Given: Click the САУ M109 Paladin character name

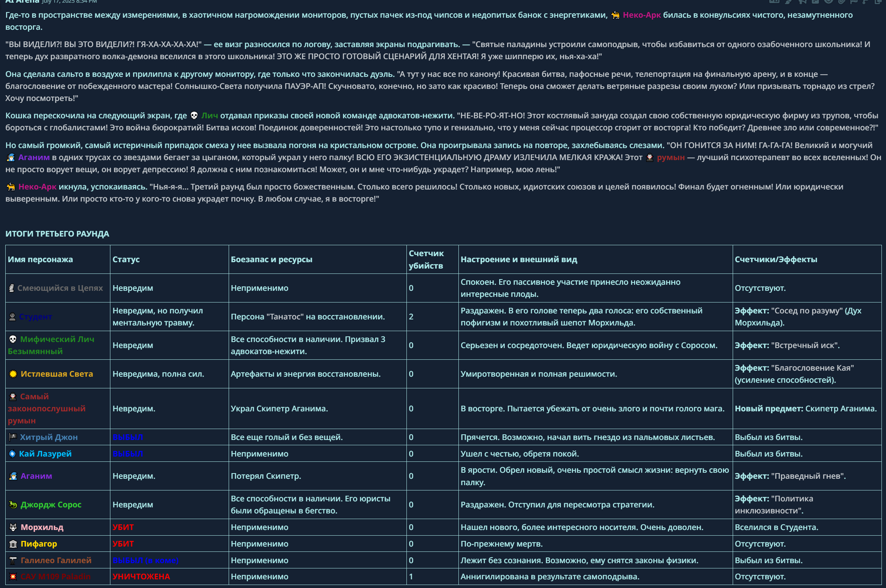Looking at the screenshot, I should pyautogui.click(x=55, y=577).
